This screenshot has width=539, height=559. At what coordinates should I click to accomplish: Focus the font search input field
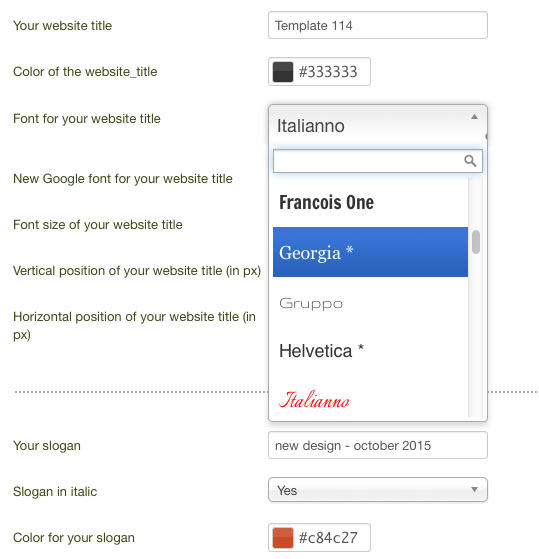click(378, 161)
